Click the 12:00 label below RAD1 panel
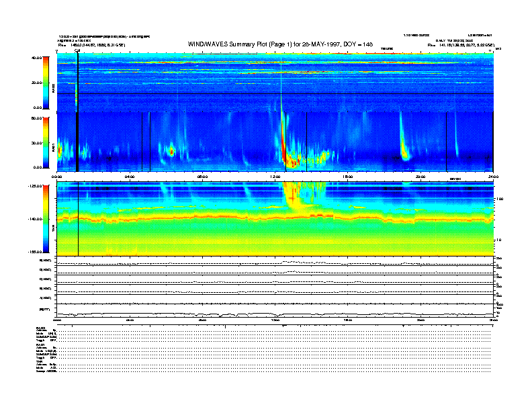Screen dimensions: 532x411 pos(275,177)
